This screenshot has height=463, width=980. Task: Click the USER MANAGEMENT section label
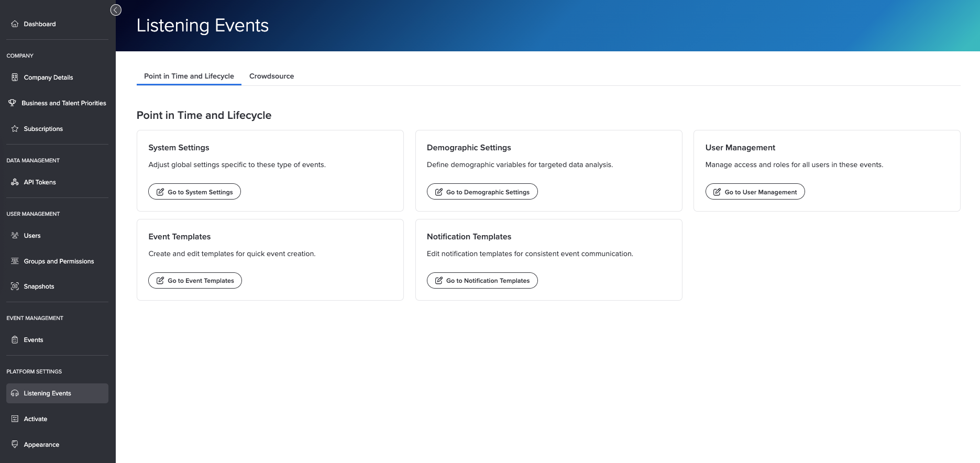(x=33, y=214)
